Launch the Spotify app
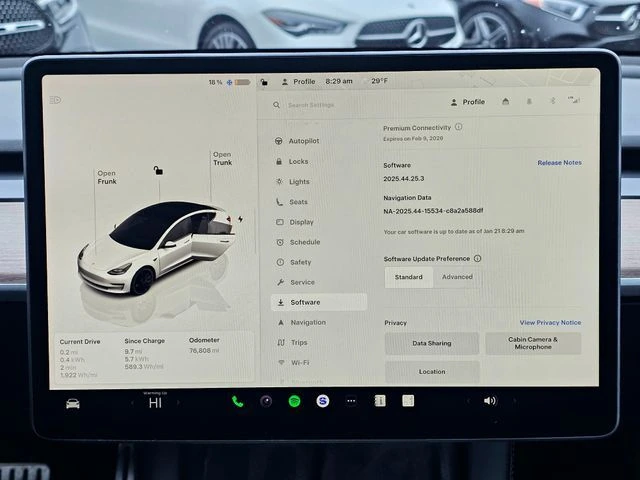 [295, 401]
